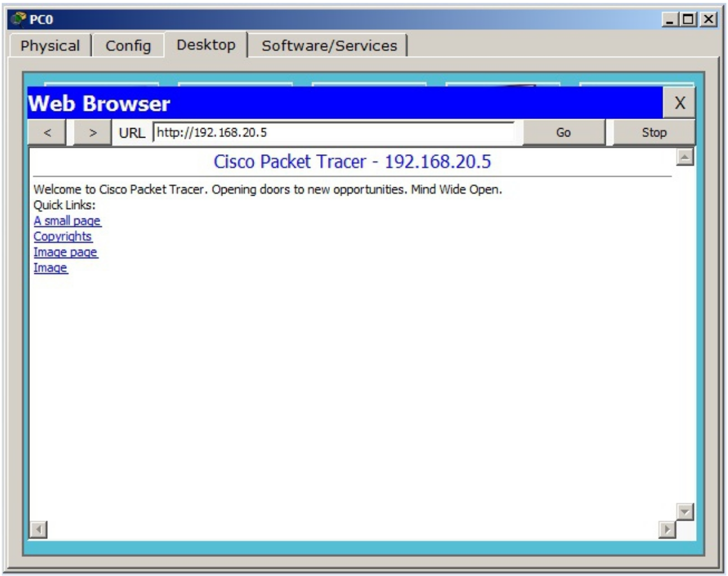Click inside the URL address field
The height and width of the screenshot is (576, 728).
(x=333, y=133)
